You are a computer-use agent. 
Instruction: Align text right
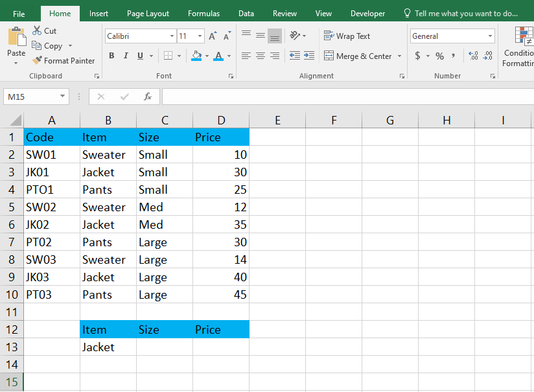pyautogui.click(x=275, y=56)
